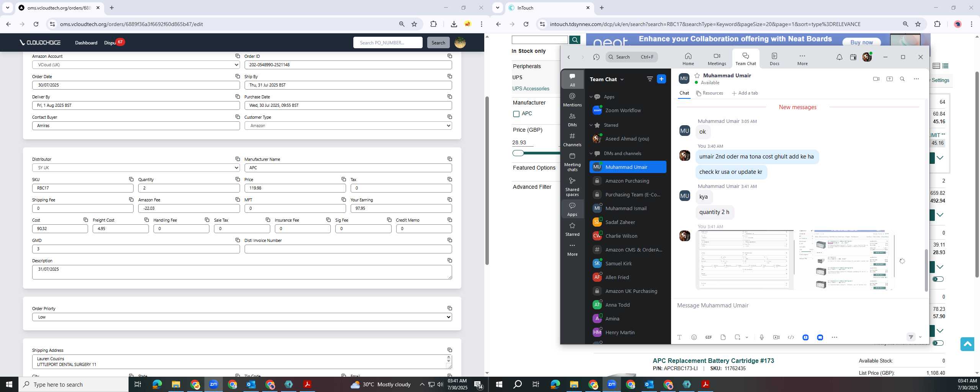
Task: Search within the Muhammad Umair chat
Action: [902, 79]
